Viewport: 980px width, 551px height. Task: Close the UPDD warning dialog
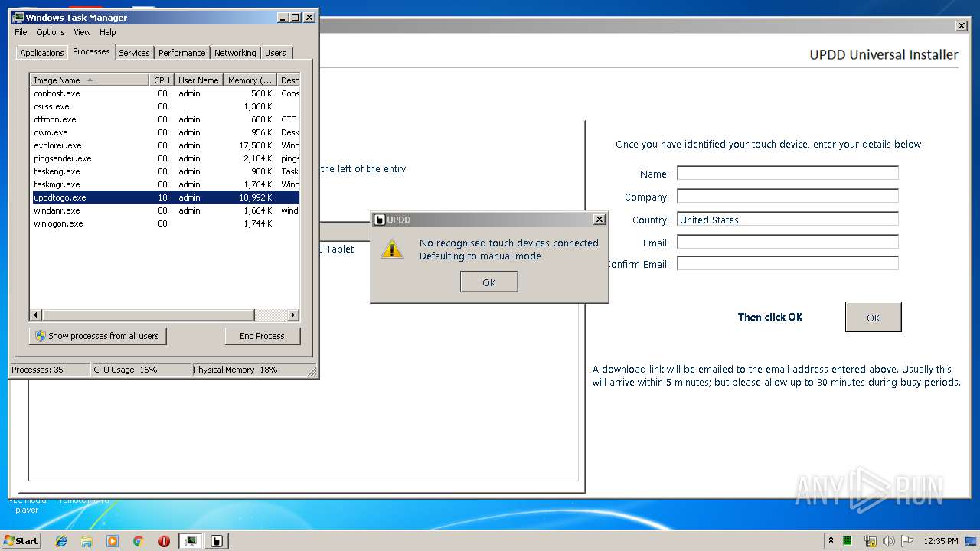(x=599, y=220)
